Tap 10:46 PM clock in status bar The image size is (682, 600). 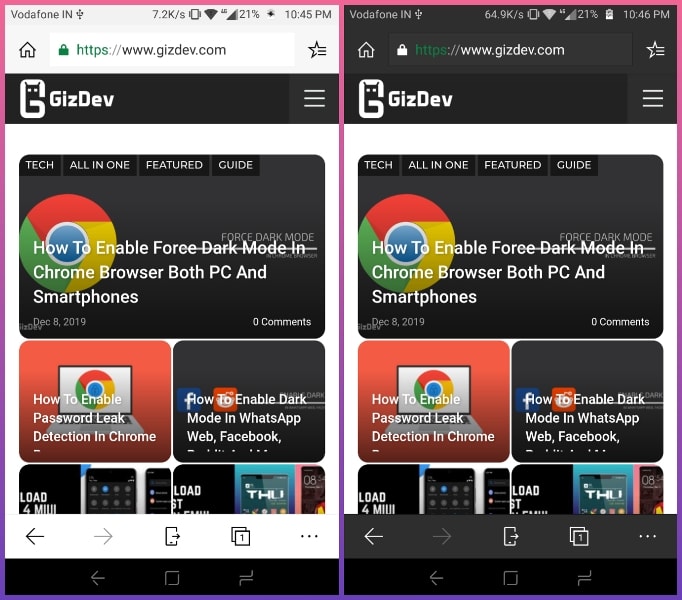(646, 14)
